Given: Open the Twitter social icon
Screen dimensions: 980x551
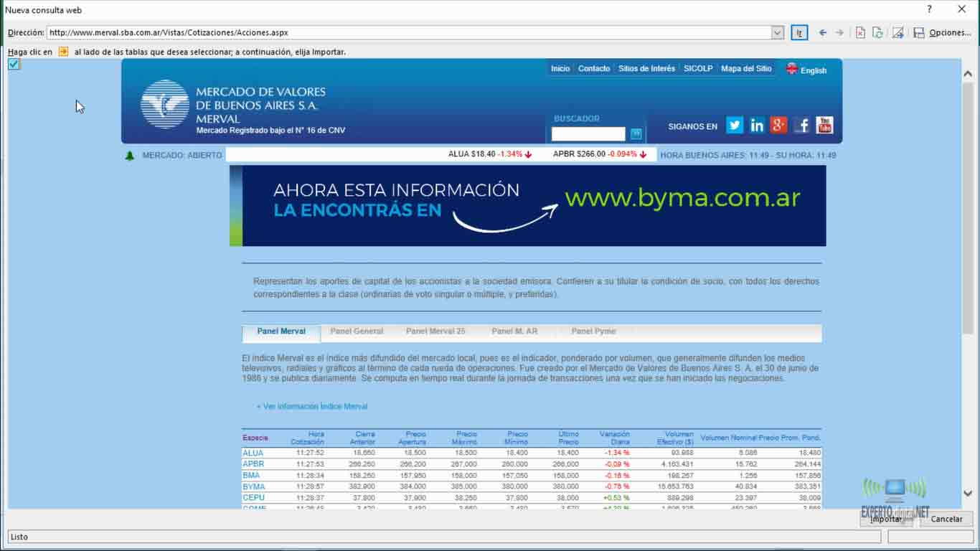Looking at the screenshot, I should (x=734, y=126).
